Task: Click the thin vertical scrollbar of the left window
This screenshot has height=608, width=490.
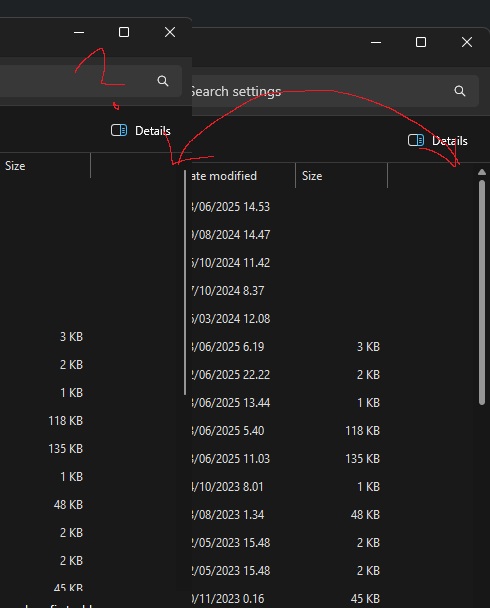Action: coord(185,283)
